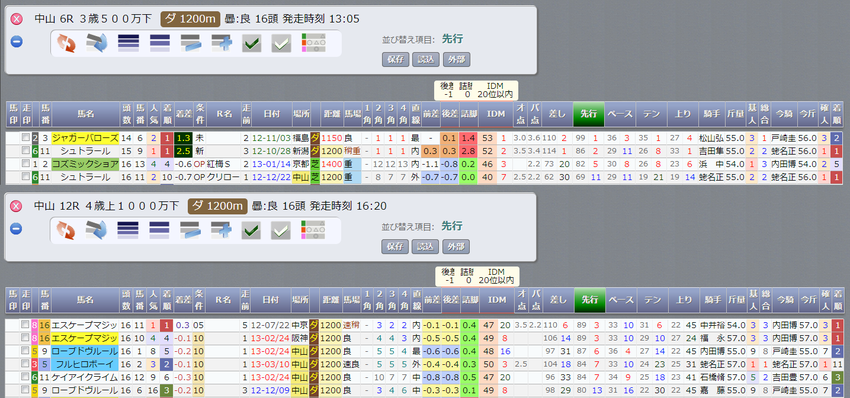Open the colored marks legend icon in 中山 12R panel
Screen dimensions: 850x398
coord(313,230)
